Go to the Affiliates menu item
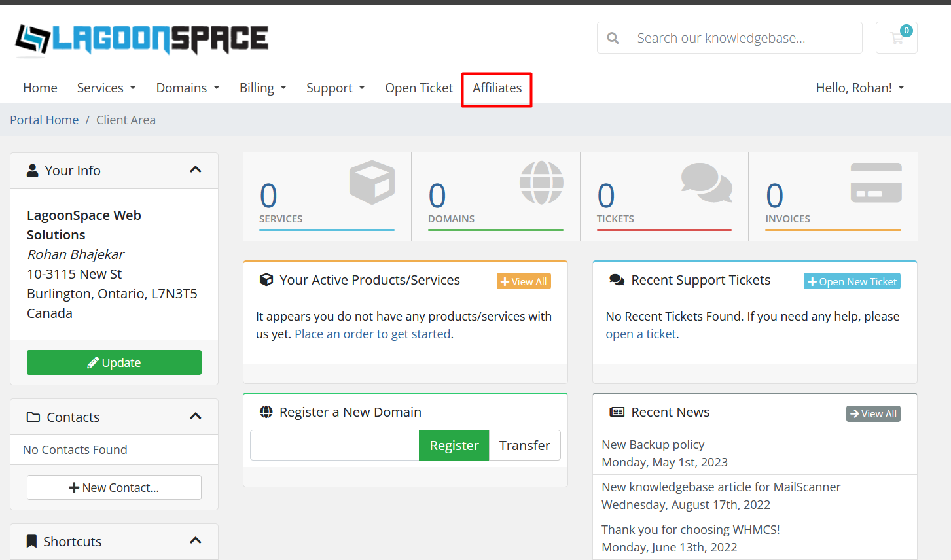Viewport: 951px width, 560px height. [x=497, y=88]
